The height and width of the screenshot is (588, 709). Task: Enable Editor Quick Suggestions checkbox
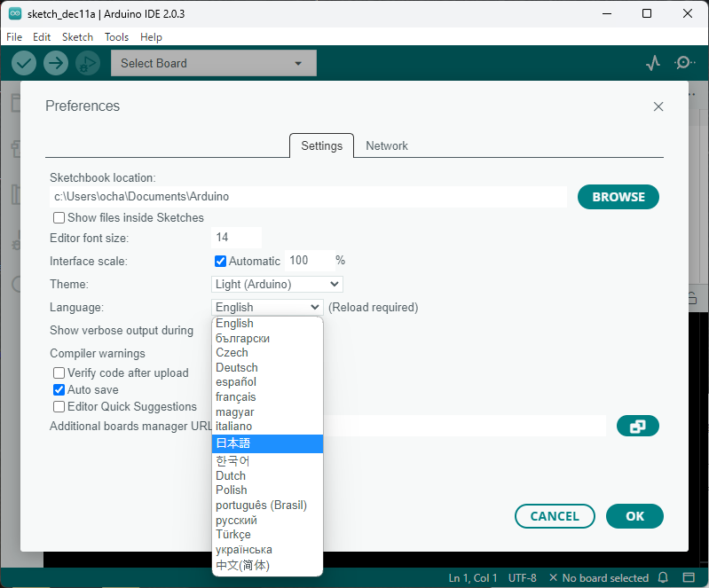(x=59, y=407)
